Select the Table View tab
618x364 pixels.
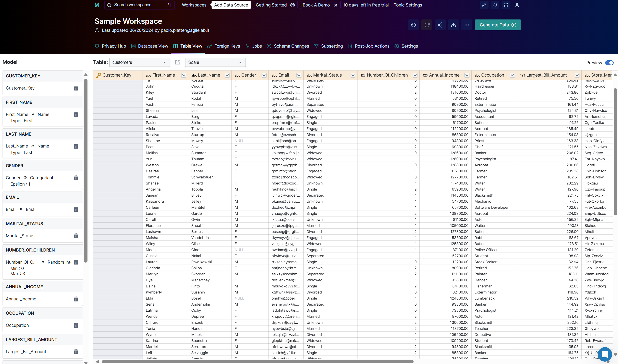(x=188, y=46)
